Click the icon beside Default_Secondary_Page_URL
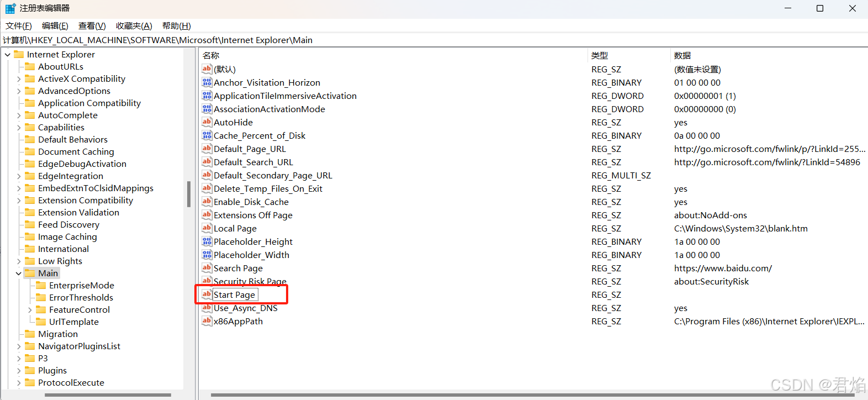This screenshot has height=400, width=868. [207, 175]
